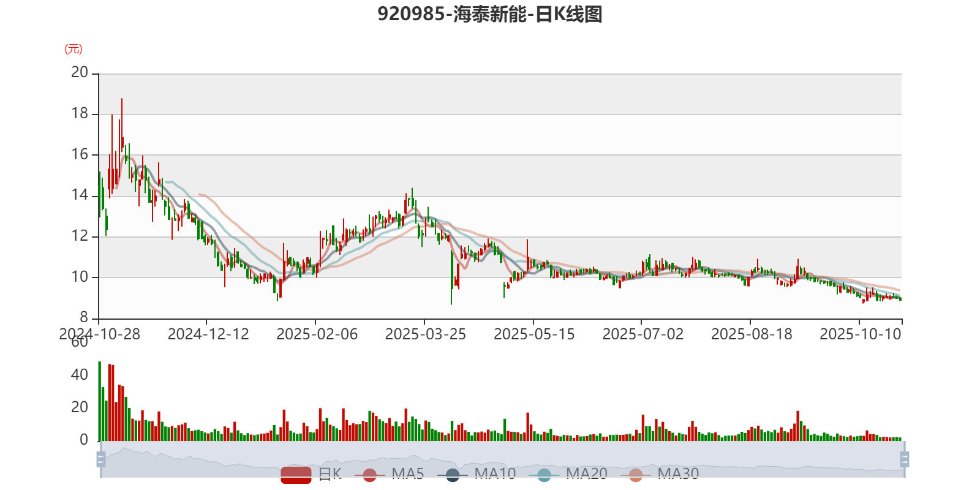Hide the MA30 moving average line
This screenshot has height=490, width=980.
[660, 474]
